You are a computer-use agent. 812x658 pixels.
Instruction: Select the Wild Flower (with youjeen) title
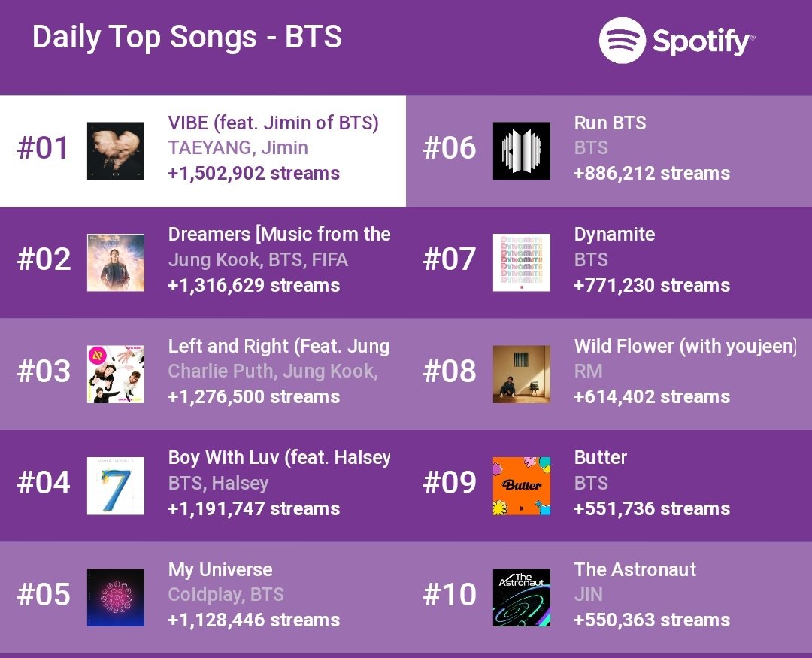(686, 346)
